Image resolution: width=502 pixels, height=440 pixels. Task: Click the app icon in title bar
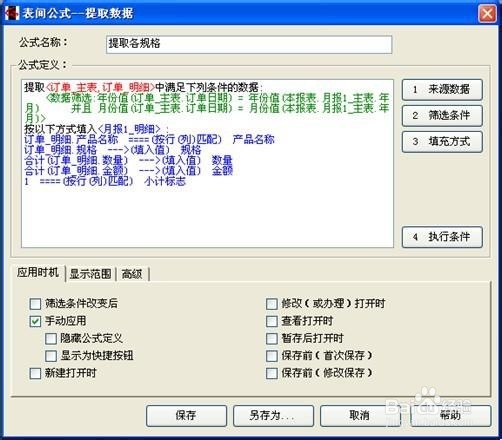pos(12,13)
